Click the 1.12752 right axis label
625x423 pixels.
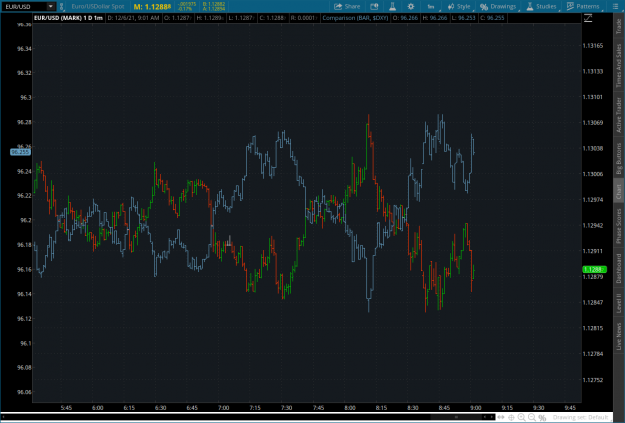click(x=593, y=380)
